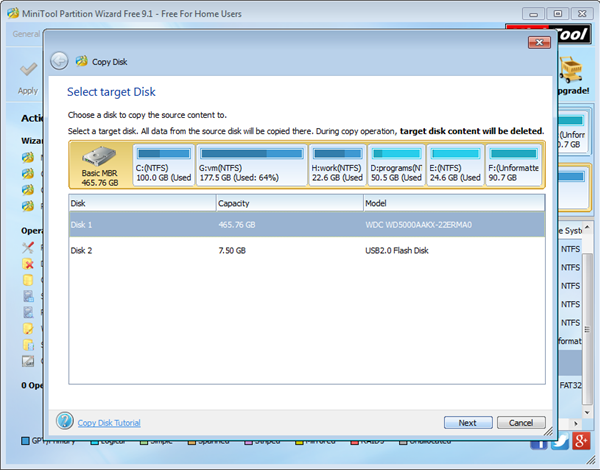The width and height of the screenshot is (600, 470).
Task: Click the Twitter bird icon
Action: (561, 442)
